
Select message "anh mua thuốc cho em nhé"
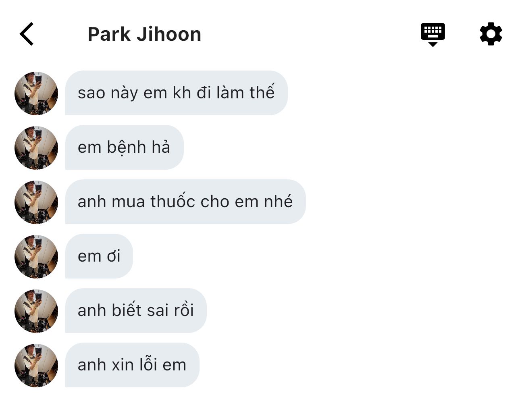click(185, 202)
